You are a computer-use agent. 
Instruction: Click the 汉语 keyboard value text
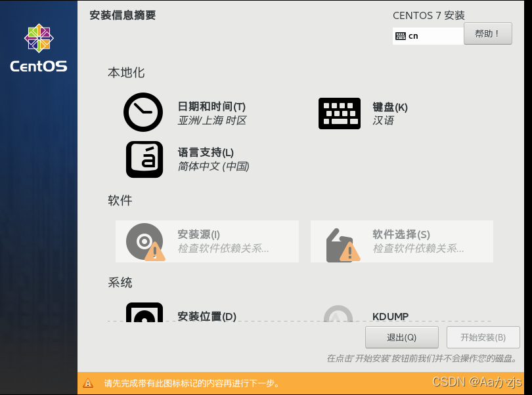tap(384, 120)
